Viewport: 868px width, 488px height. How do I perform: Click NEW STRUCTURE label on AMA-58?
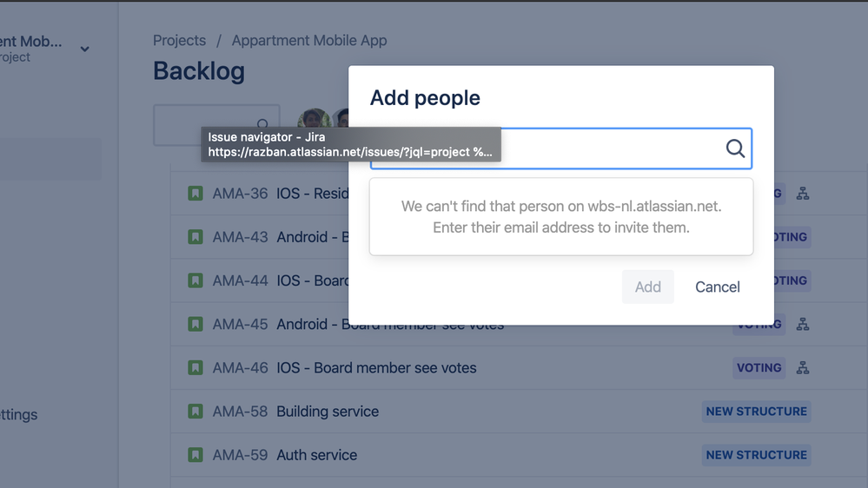click(756, 411)
